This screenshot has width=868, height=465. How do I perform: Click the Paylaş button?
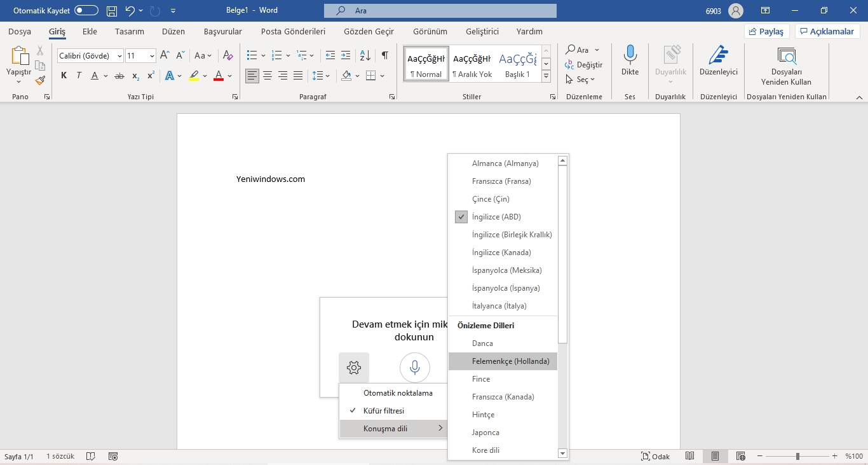click(766, 31)
